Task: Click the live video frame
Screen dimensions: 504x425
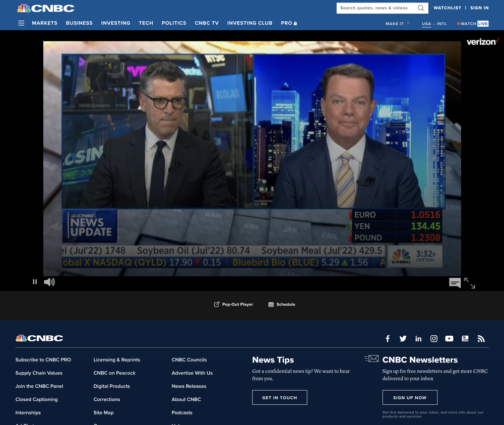Action: (252, 158)
